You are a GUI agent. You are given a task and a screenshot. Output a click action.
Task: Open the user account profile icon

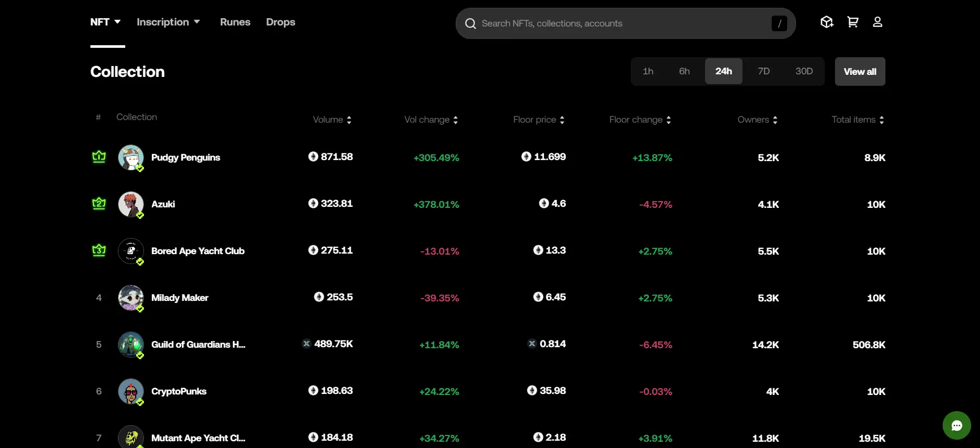(x=877, y=22)
